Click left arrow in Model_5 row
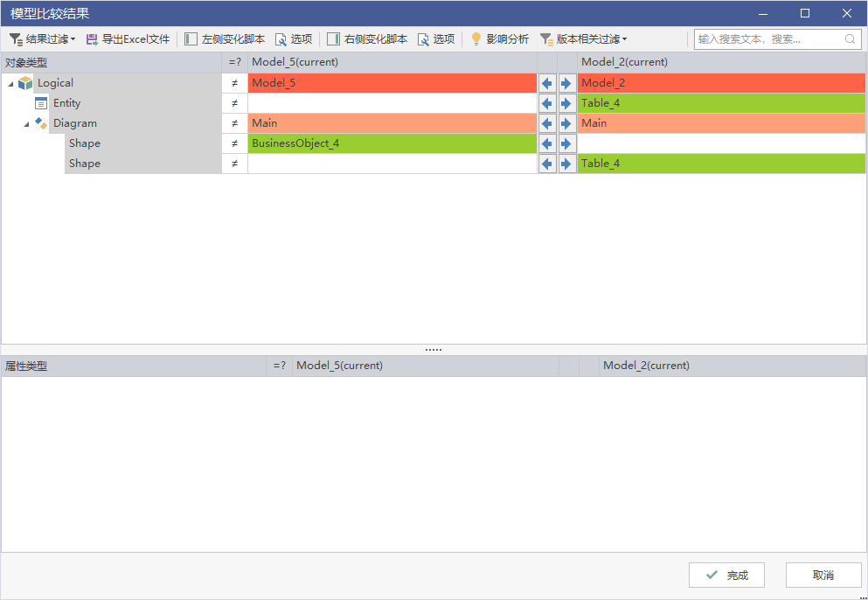Viewport: 868px width, 600px height. tap(547, 84)
